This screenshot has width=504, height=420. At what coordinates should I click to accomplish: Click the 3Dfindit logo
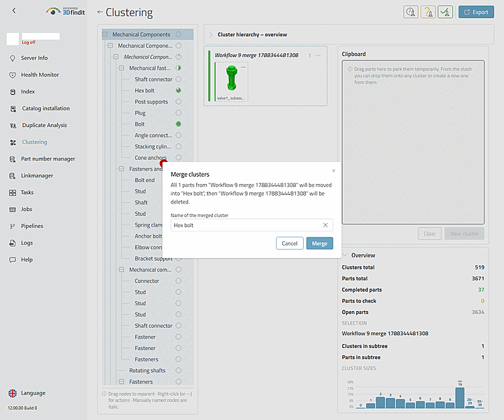click(66, 11)
